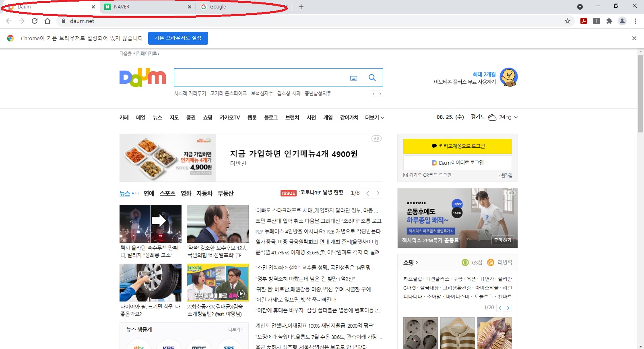The image size is (644, 349).
Task: Close the Daum tab
Action: pyautogui.click(x=93, y=7)
